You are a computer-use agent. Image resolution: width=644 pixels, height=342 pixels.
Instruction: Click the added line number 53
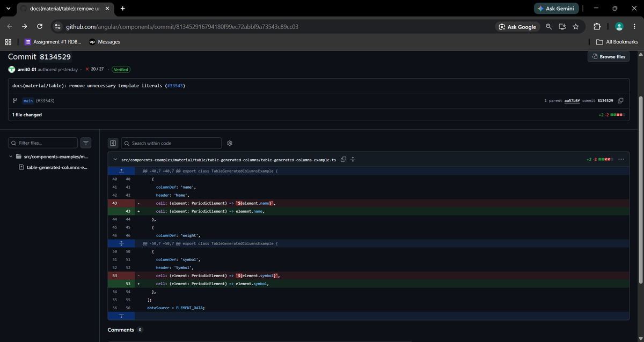click(128, 284)
